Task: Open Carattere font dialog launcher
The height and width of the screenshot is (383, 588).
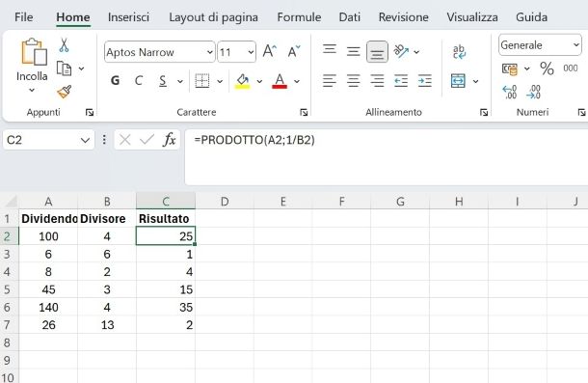Action: (x=304, y=112)
